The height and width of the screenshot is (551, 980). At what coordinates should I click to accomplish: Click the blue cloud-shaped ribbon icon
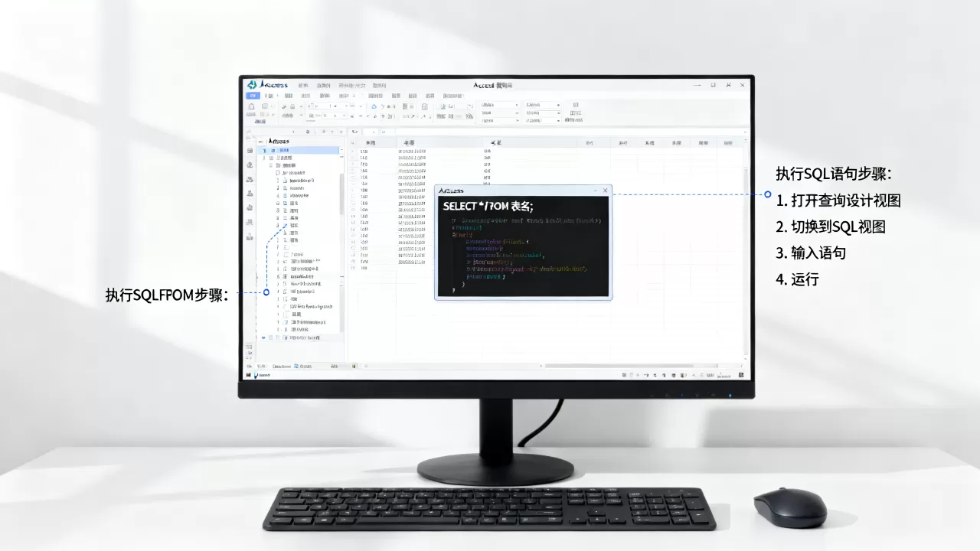(x=374, y=107)
